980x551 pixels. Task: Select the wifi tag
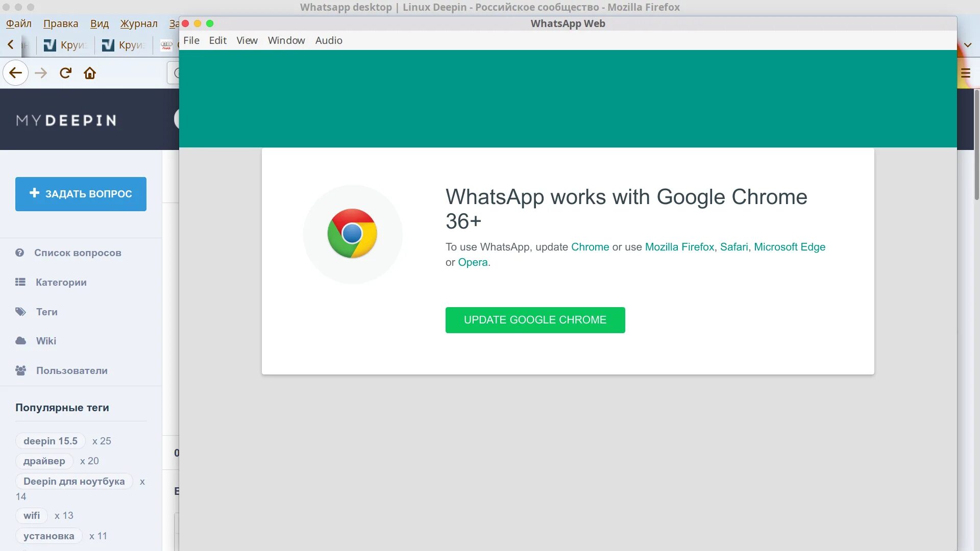pyautogui.click(x=32, y=515)
